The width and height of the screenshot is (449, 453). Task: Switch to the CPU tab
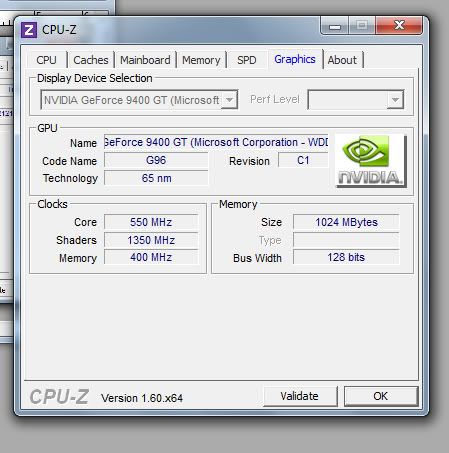[46, 60]
